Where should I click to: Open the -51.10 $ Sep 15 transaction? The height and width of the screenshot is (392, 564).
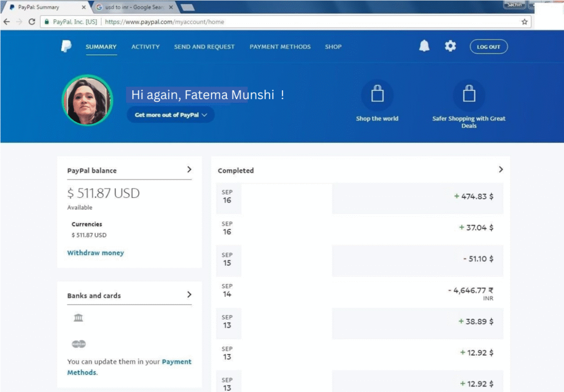(x=360, y=261)
